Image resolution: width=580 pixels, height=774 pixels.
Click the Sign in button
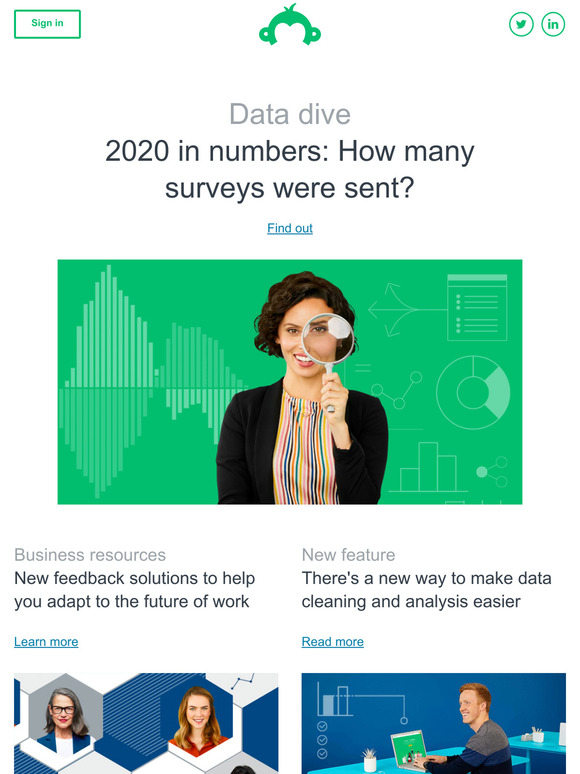point(47,24)
